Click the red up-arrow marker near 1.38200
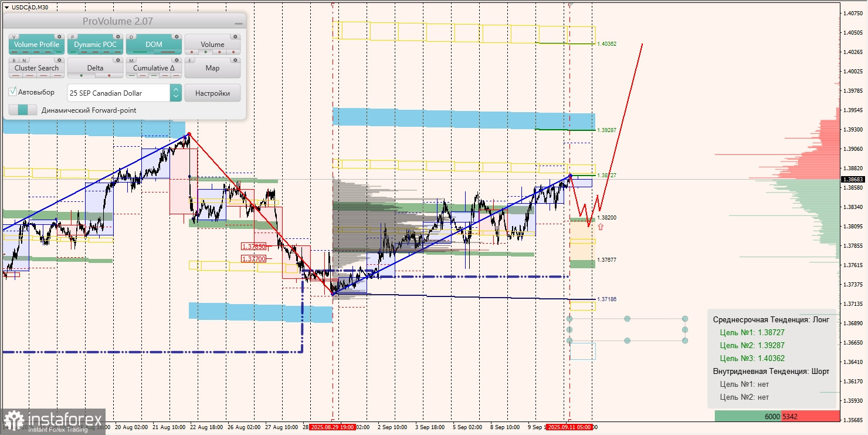 point(599,226)
